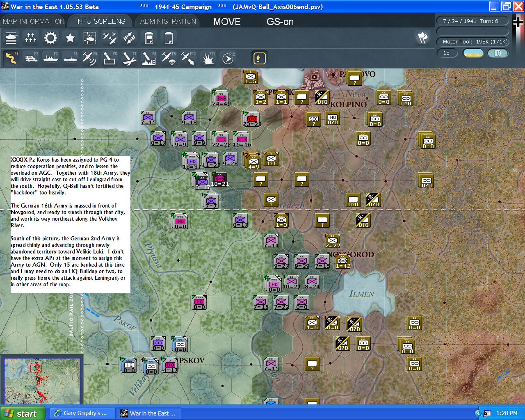Select F6 bomb unit mode
Viewport: 525px width, 420px height.
coord(110,58)
